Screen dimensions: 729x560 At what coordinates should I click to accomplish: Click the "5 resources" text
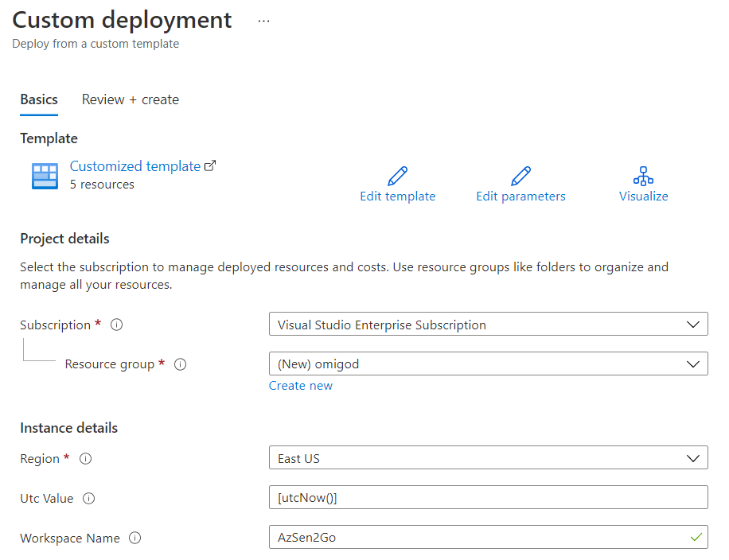pos(102,185)
